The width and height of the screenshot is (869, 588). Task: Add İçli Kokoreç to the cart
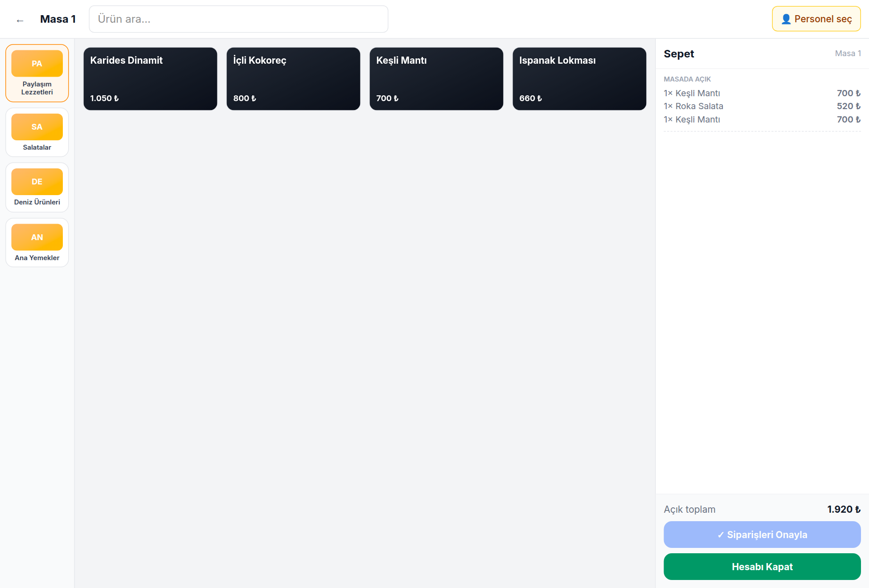tap(293, 79)
